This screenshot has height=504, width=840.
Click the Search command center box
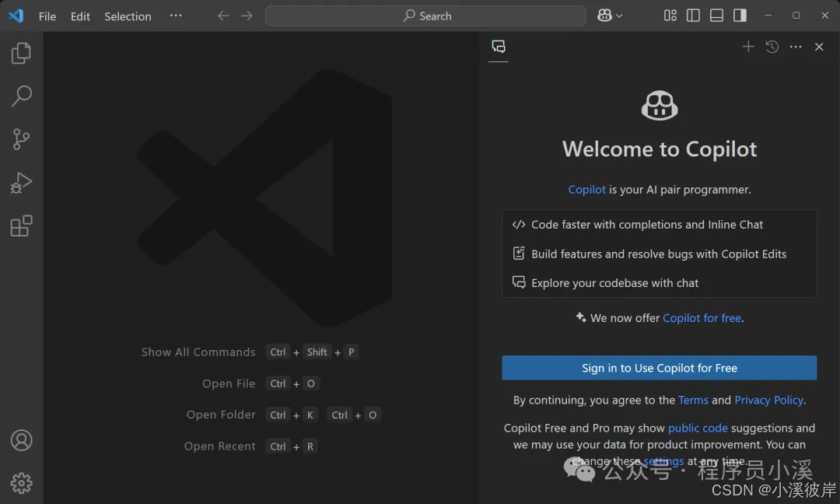click(425, 16)
